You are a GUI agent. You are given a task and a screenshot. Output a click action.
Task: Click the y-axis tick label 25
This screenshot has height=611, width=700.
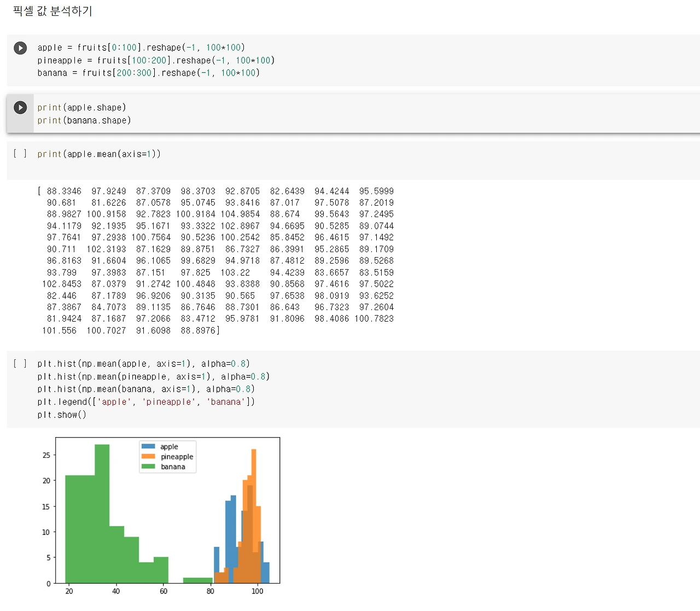click(46, 455)
